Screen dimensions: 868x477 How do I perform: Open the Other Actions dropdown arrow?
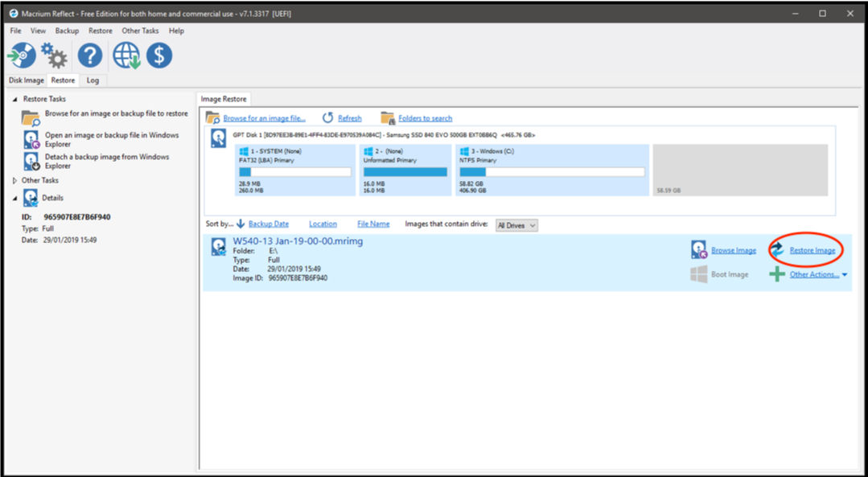(x=843, y=273)
